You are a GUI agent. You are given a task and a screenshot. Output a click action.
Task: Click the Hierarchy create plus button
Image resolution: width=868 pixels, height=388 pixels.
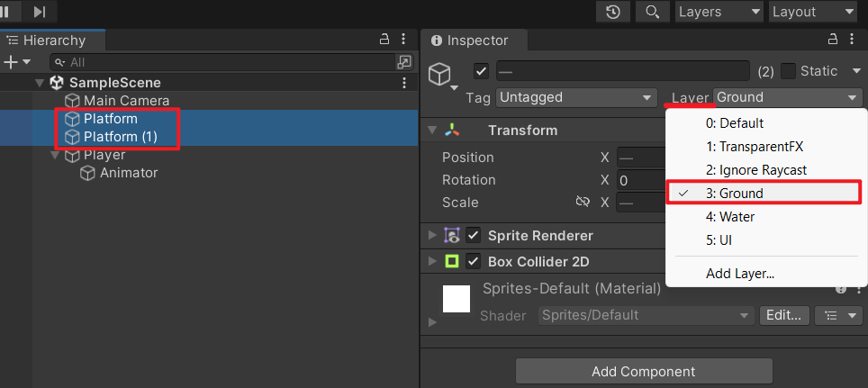click(x=11, y=62)
